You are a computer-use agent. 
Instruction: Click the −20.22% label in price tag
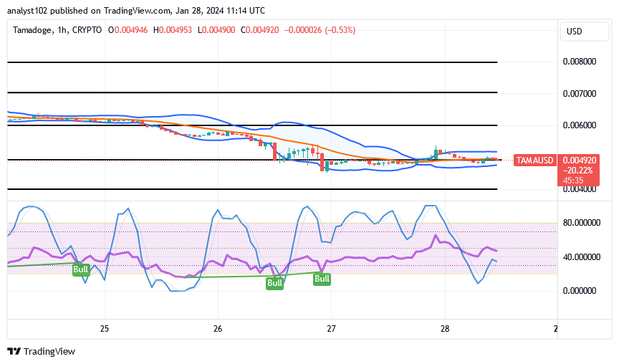pyautogui.click(x=578, y=171)
